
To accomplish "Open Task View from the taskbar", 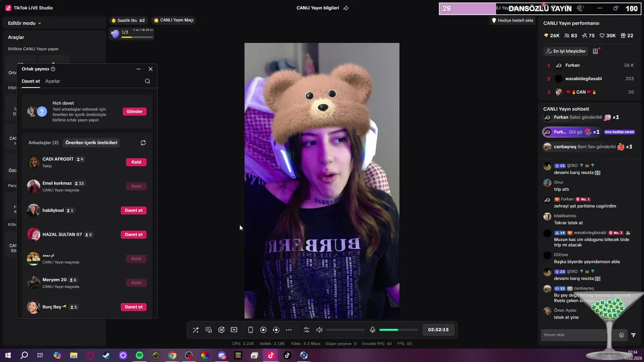I will pyautogui.click(x=40, y=355).
